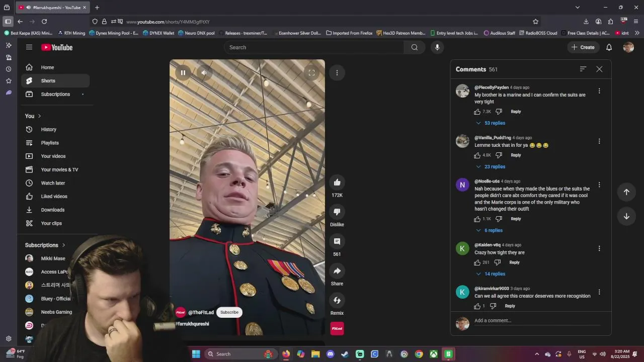Open Downloads in the sidebar

tap(55, 210)
